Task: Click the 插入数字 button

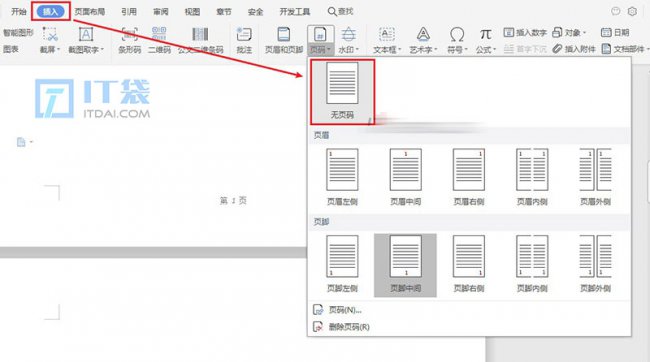Action: [525, 32]
